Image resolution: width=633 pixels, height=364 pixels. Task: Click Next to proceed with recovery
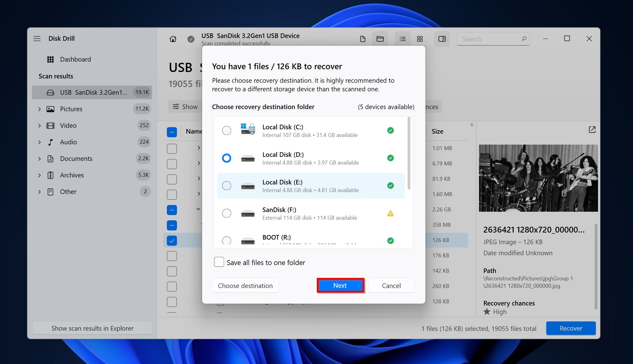(x=340, y=285)
